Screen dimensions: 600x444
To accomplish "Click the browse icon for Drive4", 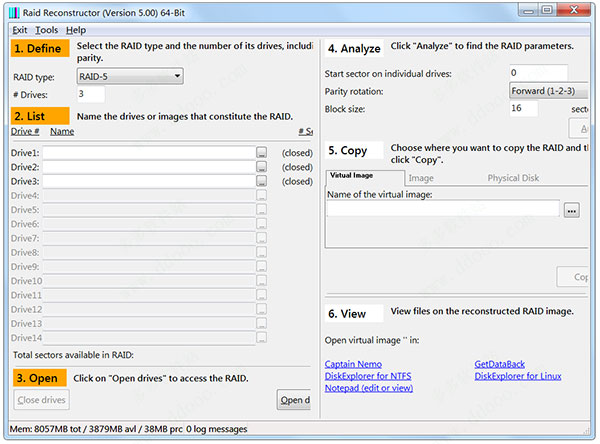I will pos(261,195).
